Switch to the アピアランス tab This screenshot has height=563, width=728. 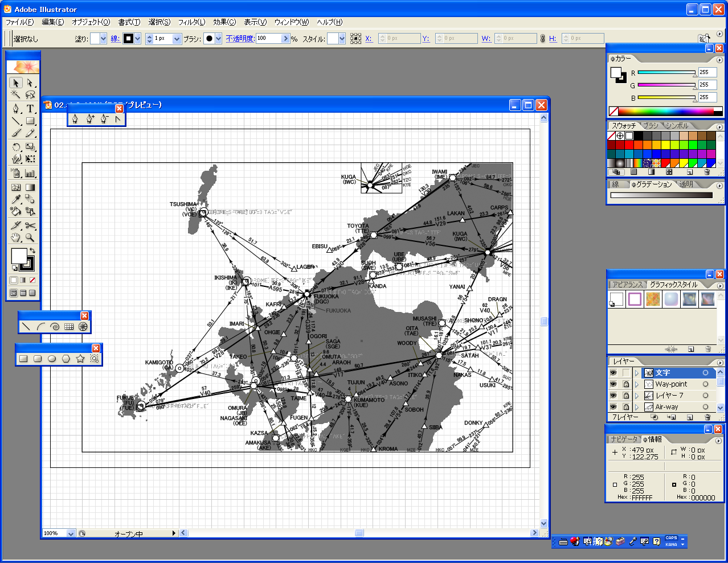click(627, 285)
